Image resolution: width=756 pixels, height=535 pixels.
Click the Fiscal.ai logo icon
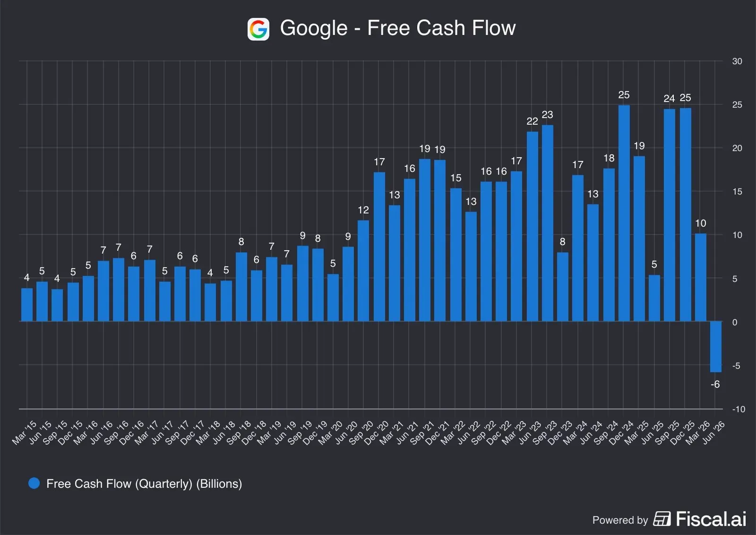pyautogui.click(x=662, y=518)
